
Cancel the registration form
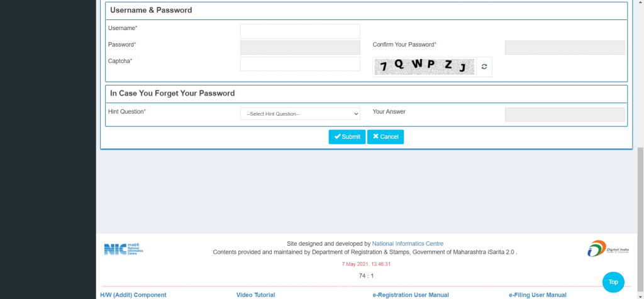(x=386, y=137)
